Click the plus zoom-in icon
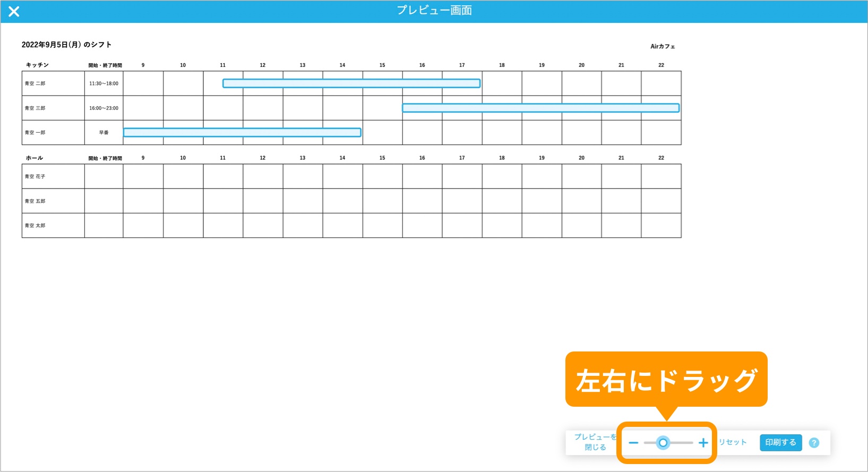The height and width of the screenshot is (472, 868). coord(703,443)
